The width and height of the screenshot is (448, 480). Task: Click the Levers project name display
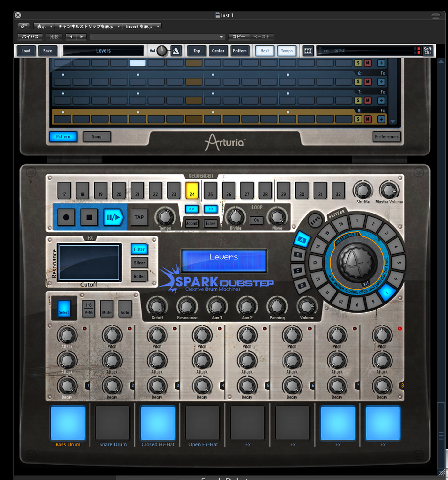(103, 51)
